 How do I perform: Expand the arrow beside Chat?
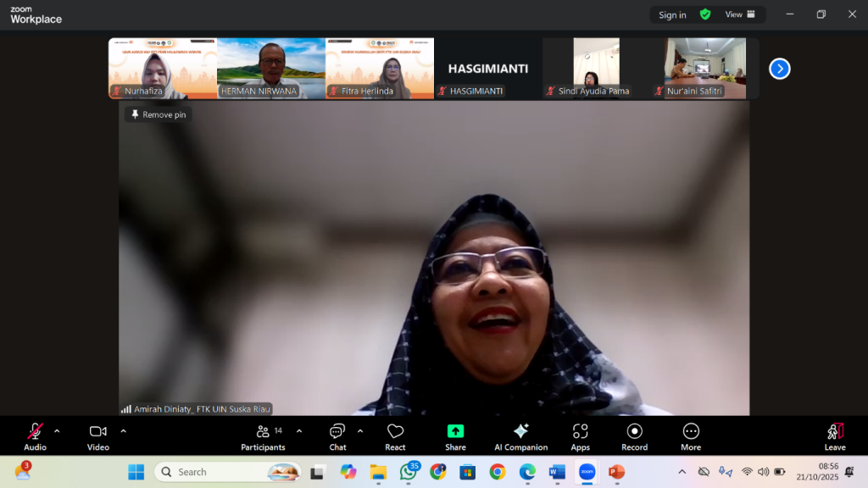click(359, 431)
